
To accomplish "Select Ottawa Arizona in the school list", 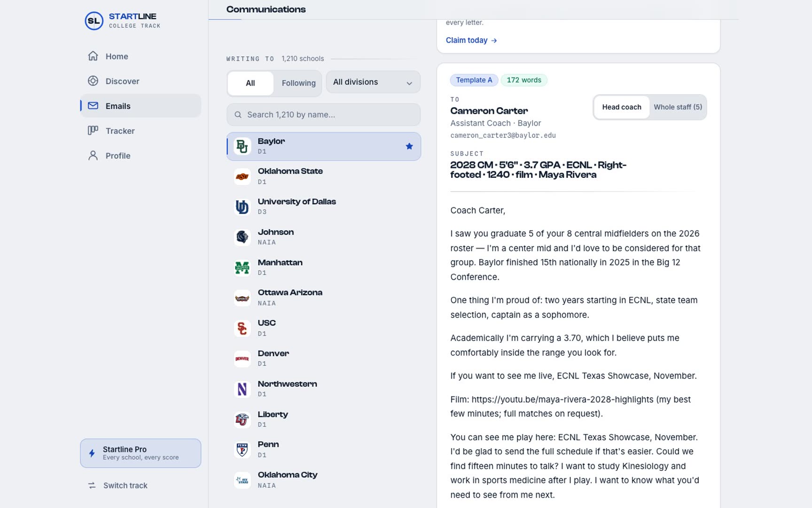I will pyautogui.click(x=323, y=298).
